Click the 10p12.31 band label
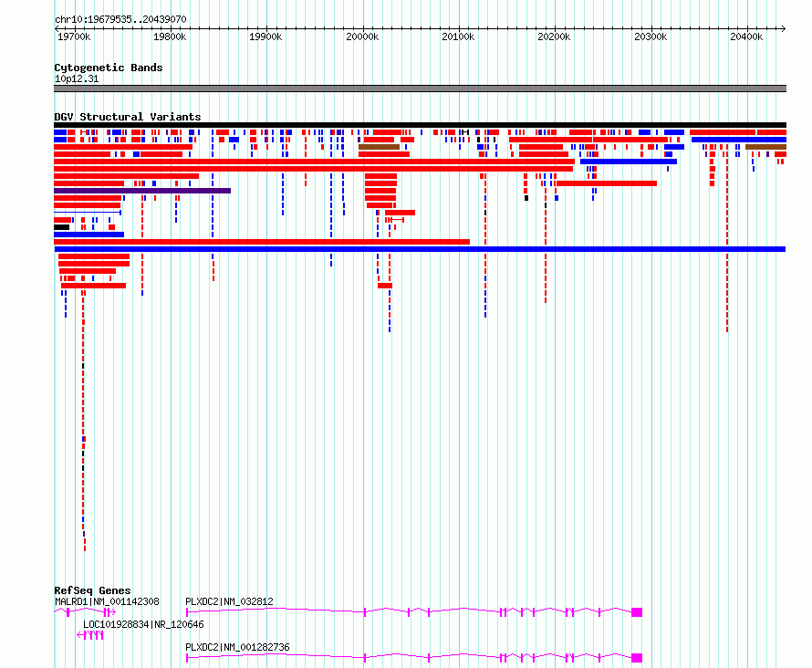Image resolution: width=812 pixels, height=668 pixels. 77,78
